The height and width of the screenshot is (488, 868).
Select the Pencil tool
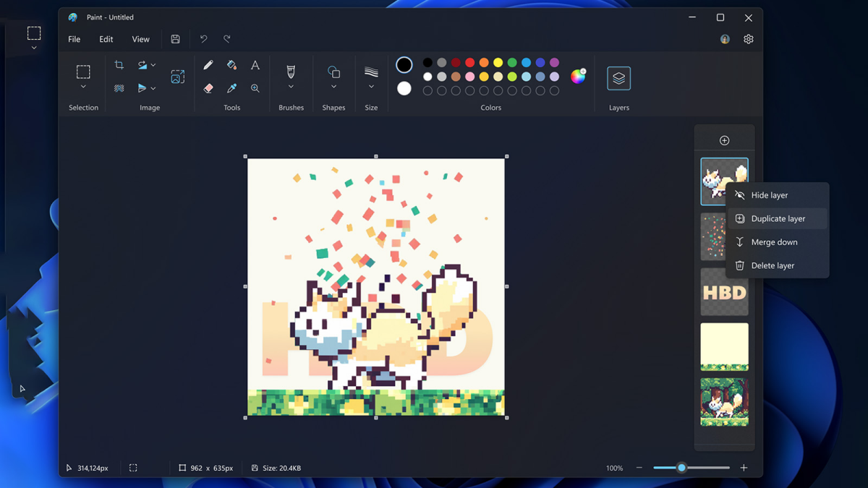208,65
